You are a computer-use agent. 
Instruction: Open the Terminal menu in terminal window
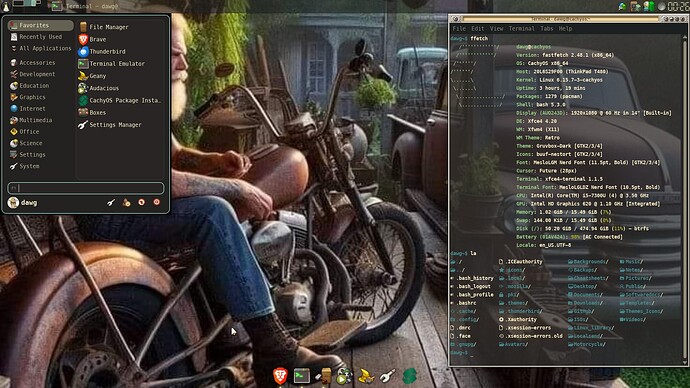coord(521,29)
